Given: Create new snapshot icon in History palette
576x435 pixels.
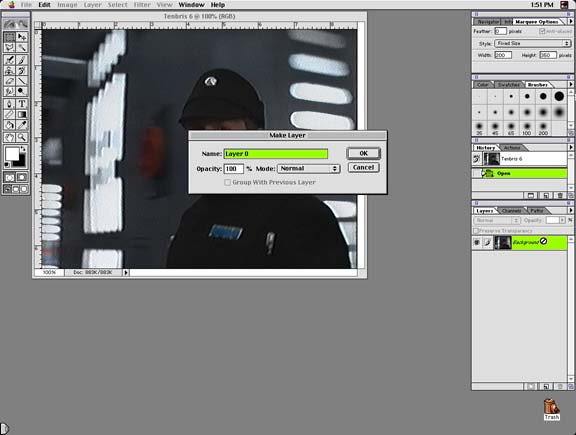Looking at the screenshot, I should pos(546,195).
